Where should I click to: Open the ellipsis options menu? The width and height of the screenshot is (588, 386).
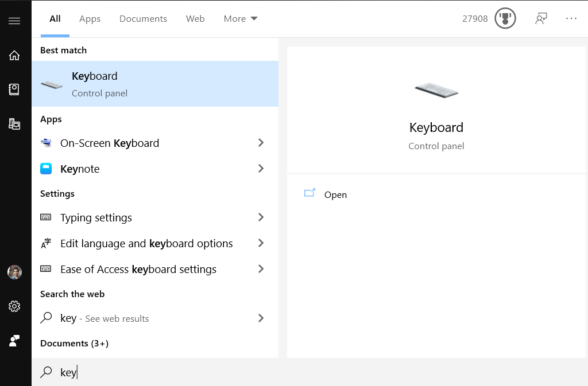pyautogui.click(x=571, y=18)
